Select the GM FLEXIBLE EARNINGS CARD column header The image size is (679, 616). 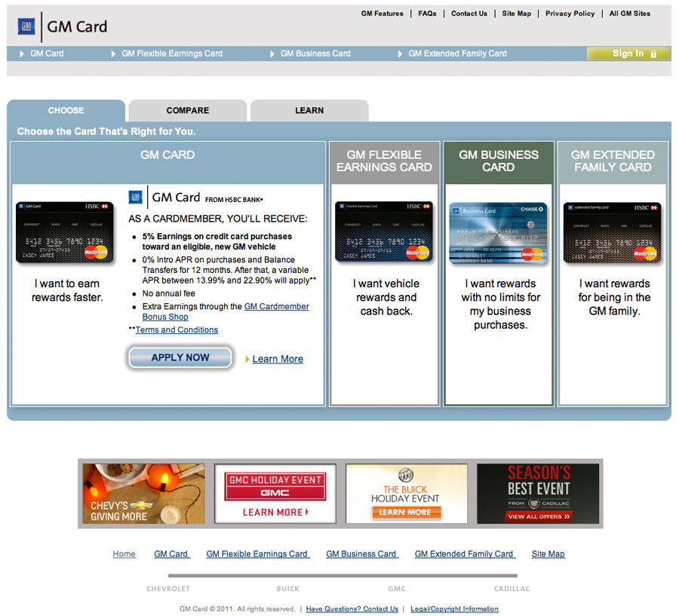384,161
